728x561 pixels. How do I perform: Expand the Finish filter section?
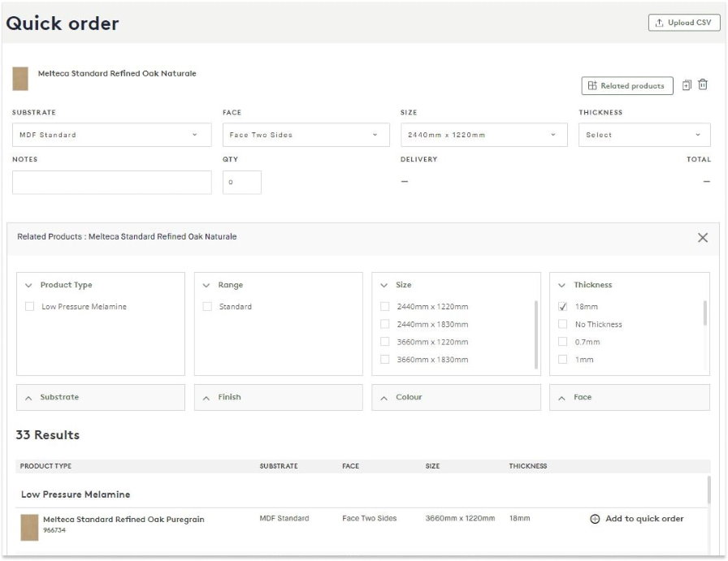click(x=278, y=398)
